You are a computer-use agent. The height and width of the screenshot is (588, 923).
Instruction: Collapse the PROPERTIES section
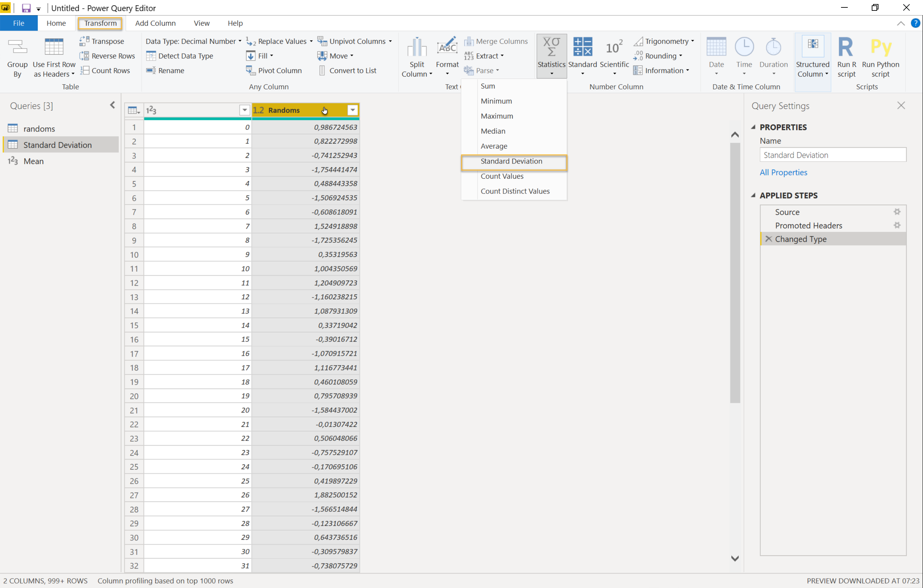pyautogui.click(x=753, y=127)
